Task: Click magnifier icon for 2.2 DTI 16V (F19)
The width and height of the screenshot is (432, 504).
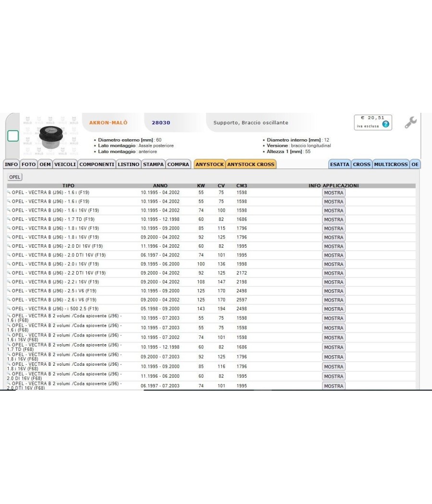Action: [x=9, y=273]
